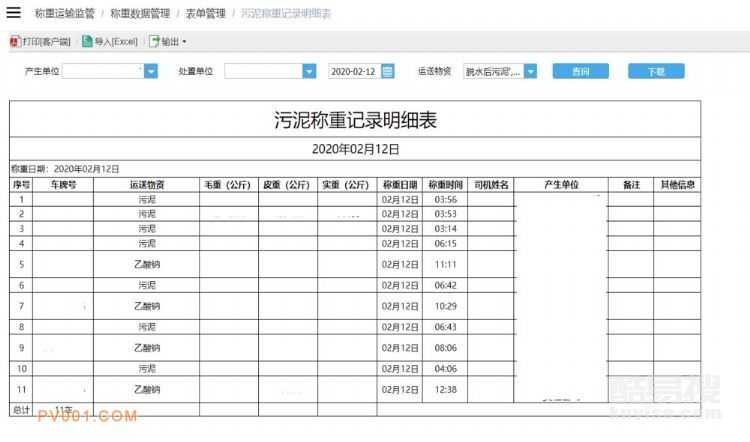This screenshot has height=442, width=750.
Task: Click the 11:11 weighing time cell
Action: coord(446,265)
